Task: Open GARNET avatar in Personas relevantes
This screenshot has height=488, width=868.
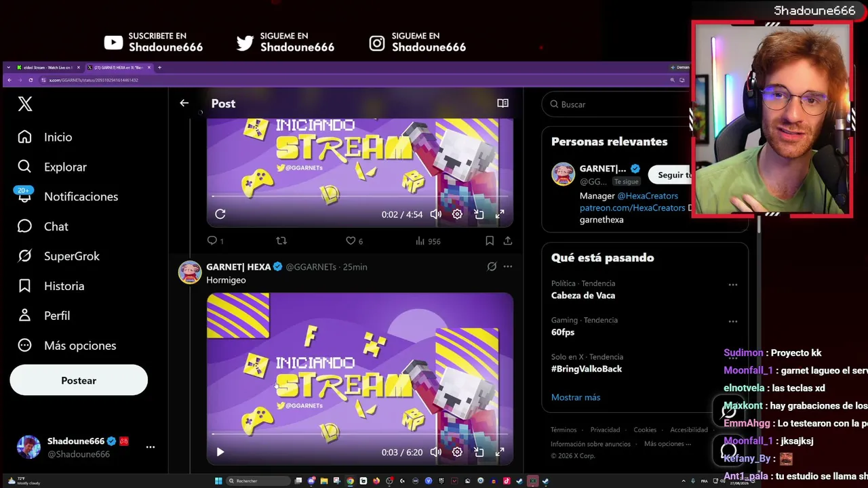Action: click(564, 175)
